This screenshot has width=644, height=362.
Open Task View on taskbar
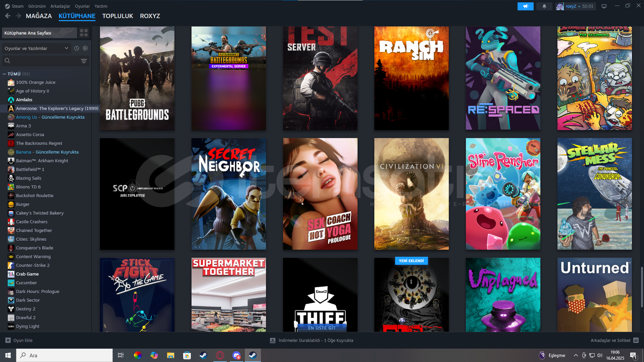point(121,355)
